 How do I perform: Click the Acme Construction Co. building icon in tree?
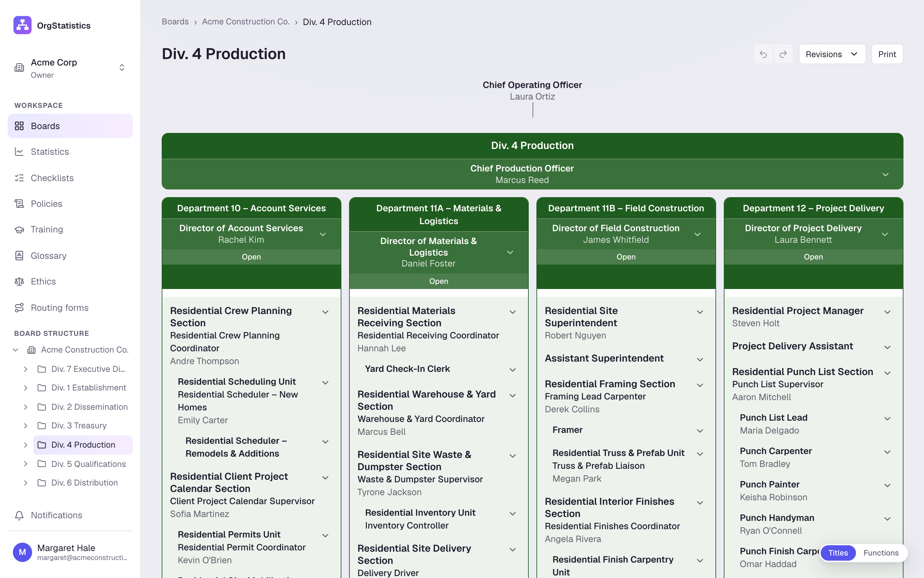31,350
